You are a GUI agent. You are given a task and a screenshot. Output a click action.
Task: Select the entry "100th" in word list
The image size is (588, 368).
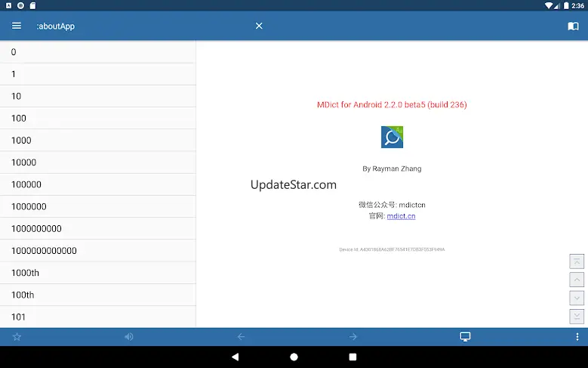[x=98, y=295]
